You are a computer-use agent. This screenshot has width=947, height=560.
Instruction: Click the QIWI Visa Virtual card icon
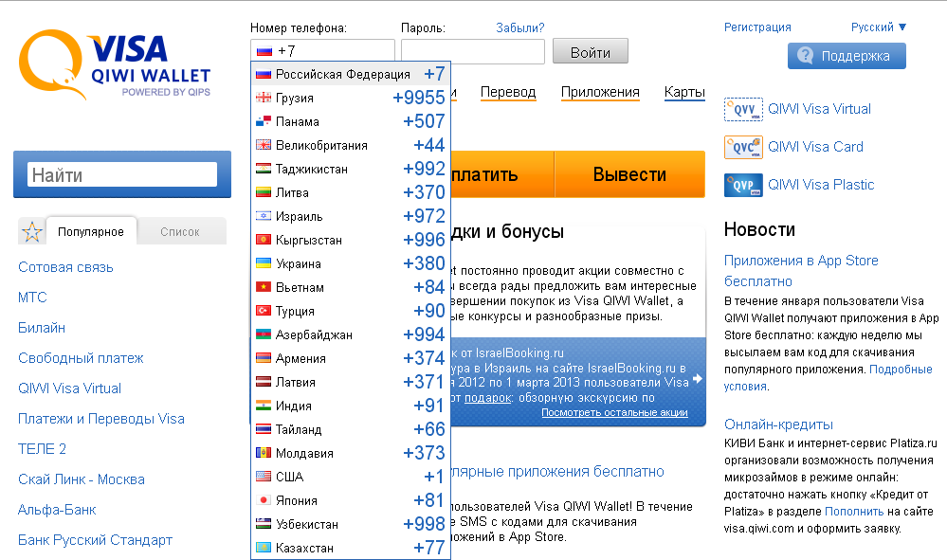pyautogui.click(x=742, y=109)
